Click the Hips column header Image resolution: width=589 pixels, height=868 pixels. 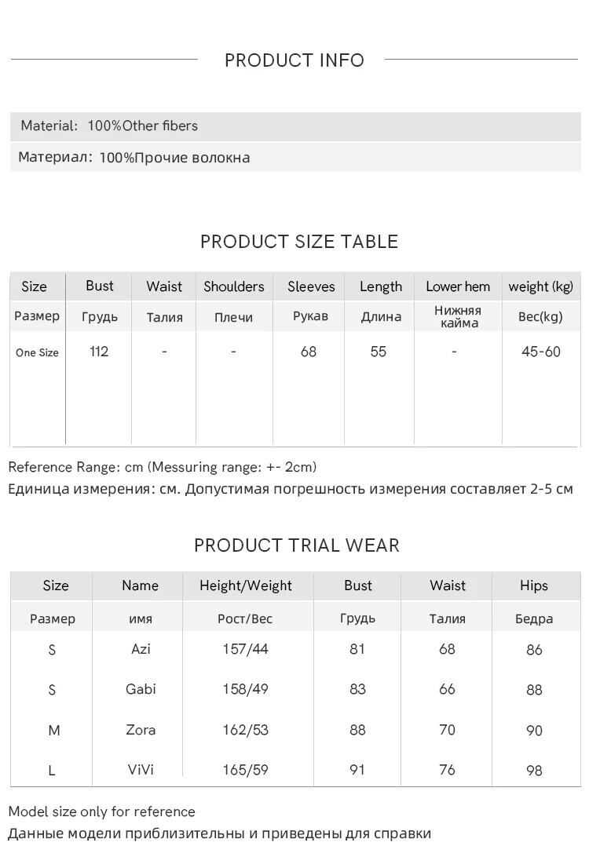[533, 585]
